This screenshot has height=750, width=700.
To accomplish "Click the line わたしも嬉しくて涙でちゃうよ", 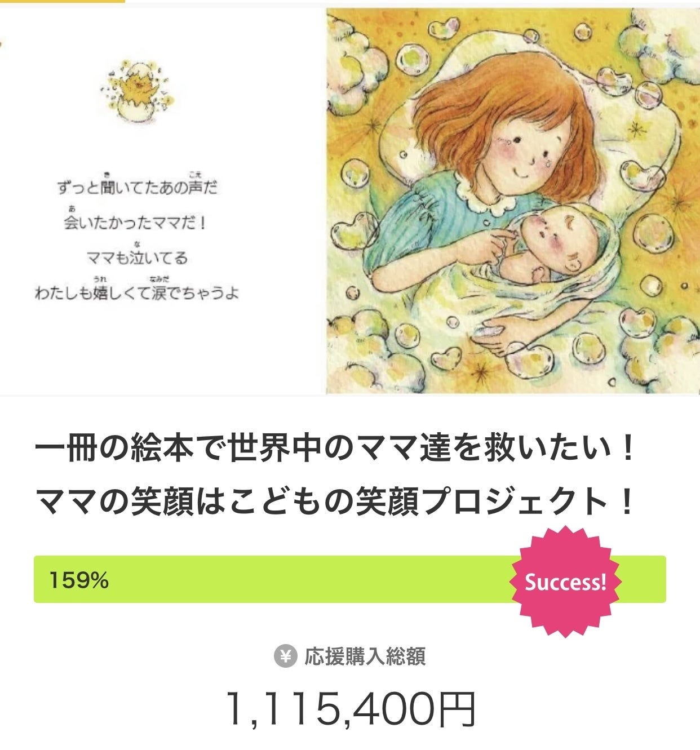I will pos(137,294).
